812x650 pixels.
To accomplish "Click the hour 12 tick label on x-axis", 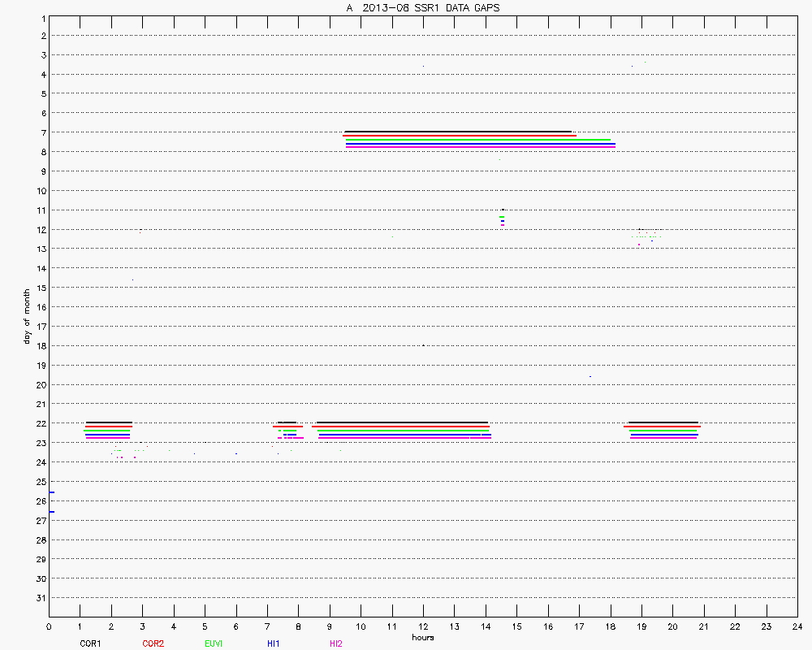I will [423, 627].
